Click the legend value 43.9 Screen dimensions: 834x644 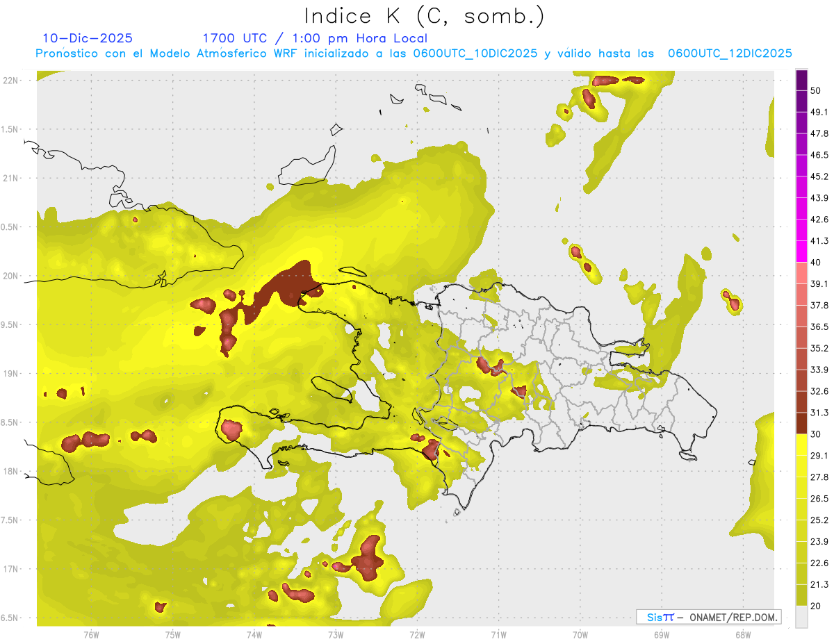[x=819, y=198]
